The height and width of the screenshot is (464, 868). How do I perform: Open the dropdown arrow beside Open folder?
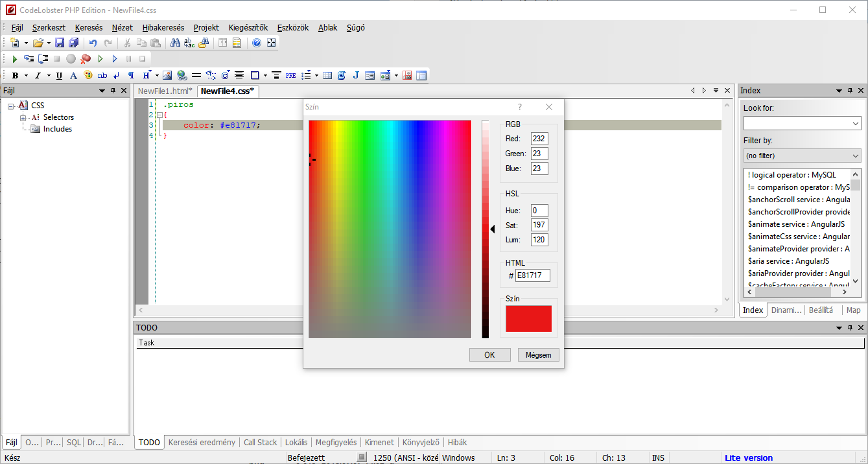(x=49, y=43)
